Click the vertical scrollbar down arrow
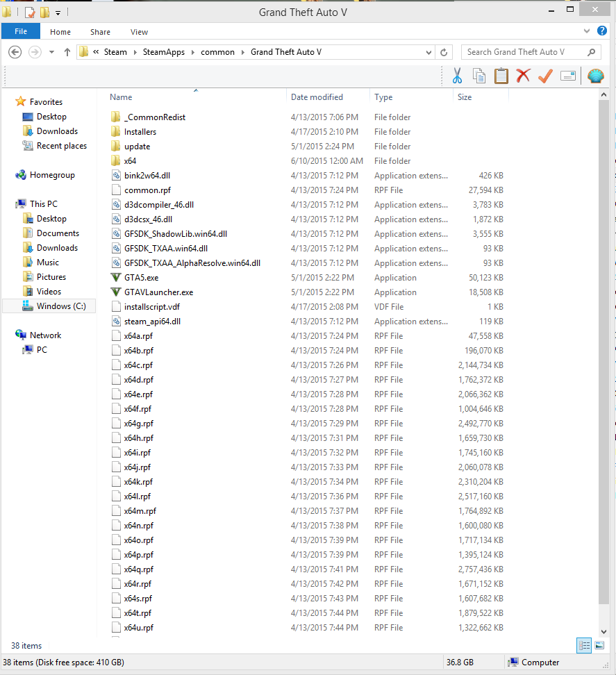616x675 pixels. click(x=603, y=632)
